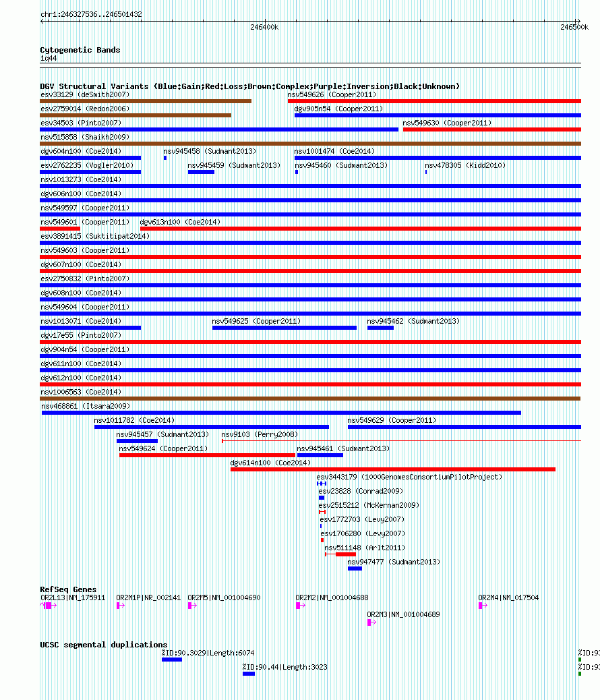Click the nsv945457 blue variant bar

click(x=137, y=441)
